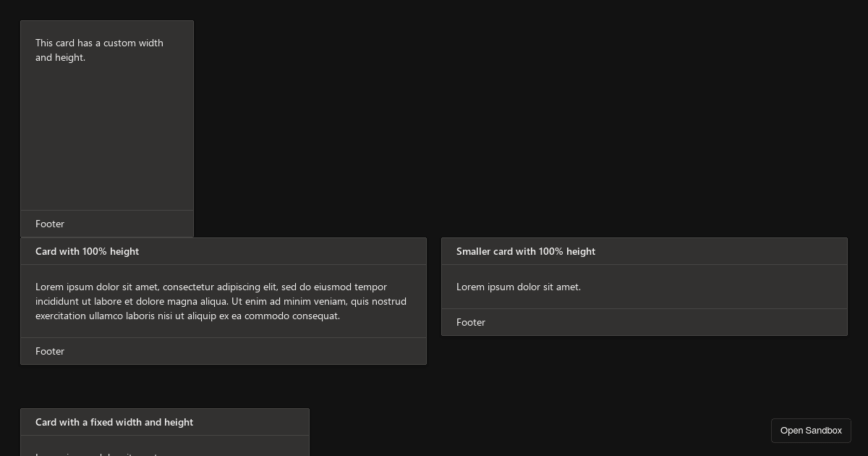Click the Open Sandbox button

coord(811,430)
